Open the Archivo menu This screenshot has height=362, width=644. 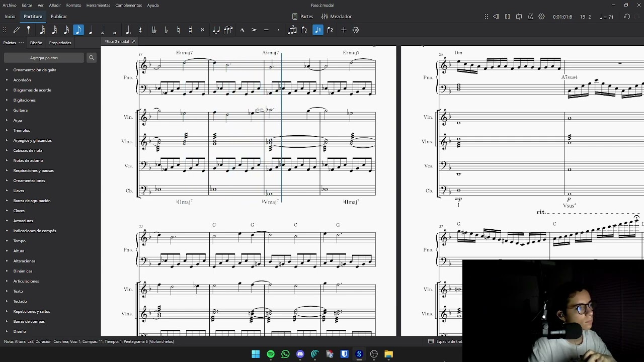(x=10, y=6)
